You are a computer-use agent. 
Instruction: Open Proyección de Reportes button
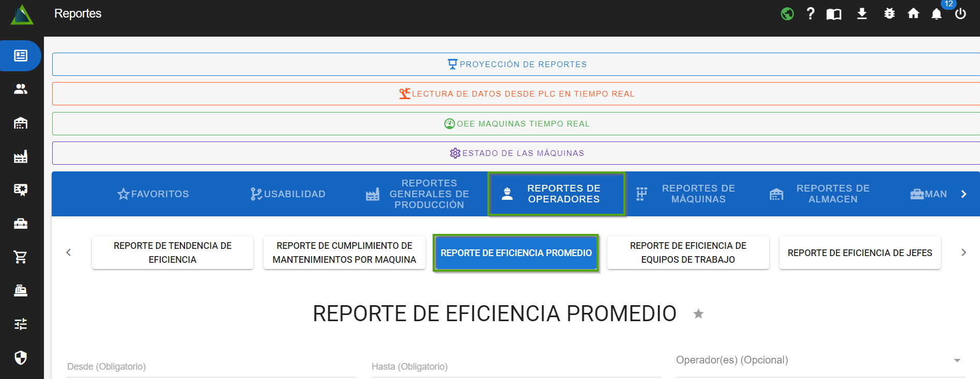(x=517, y=65)
